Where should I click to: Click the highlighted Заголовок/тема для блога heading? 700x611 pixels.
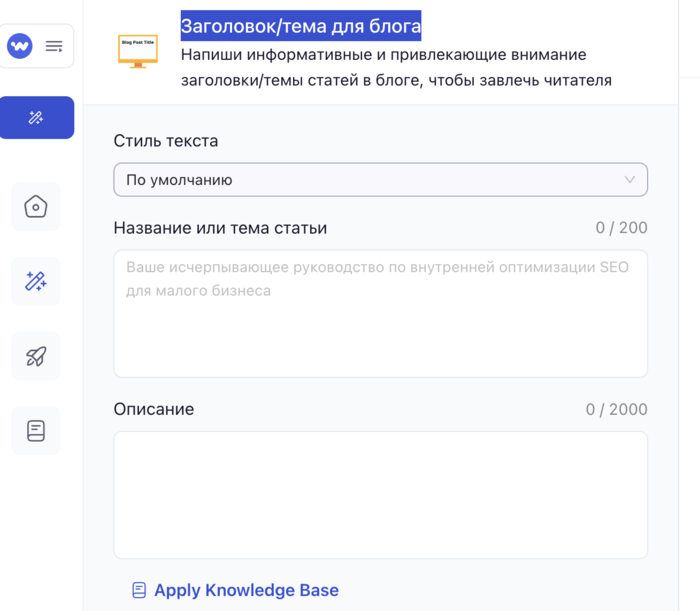[301, 25]
